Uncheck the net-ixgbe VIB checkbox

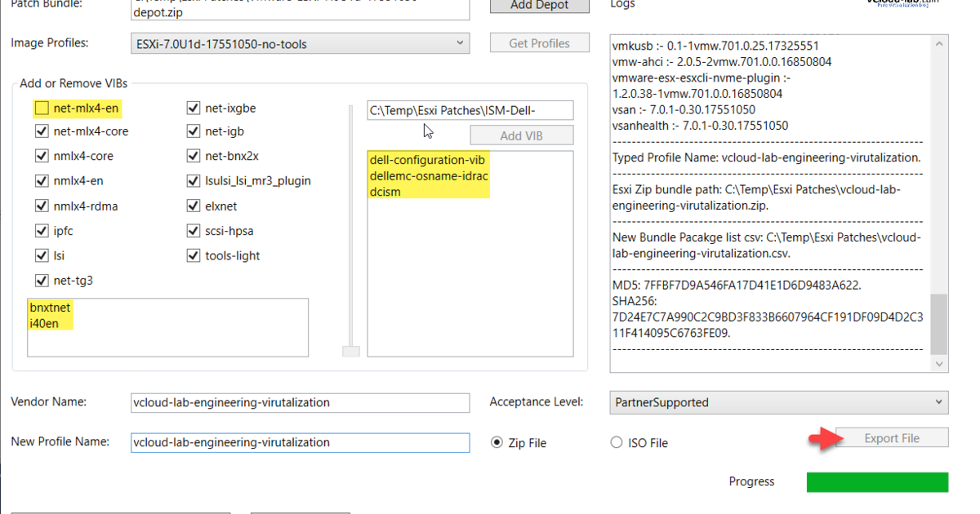(194, 108)
